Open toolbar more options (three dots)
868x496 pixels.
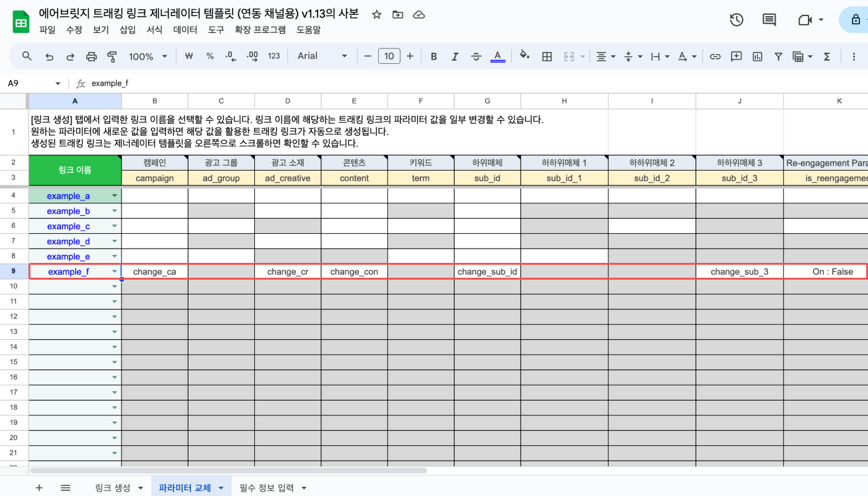(854, 56)
